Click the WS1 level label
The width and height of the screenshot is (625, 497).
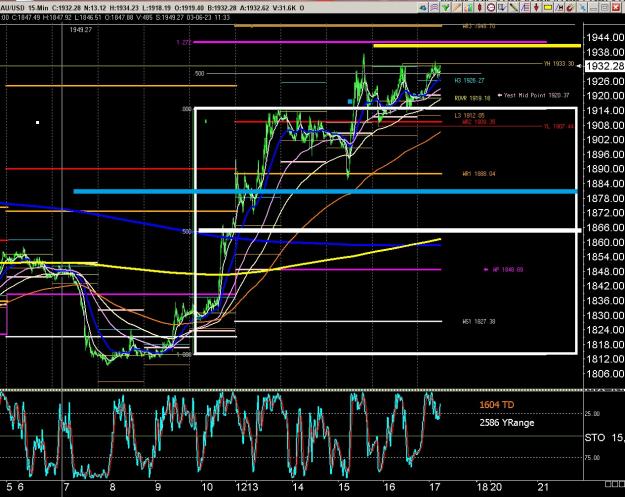[478, 321]
